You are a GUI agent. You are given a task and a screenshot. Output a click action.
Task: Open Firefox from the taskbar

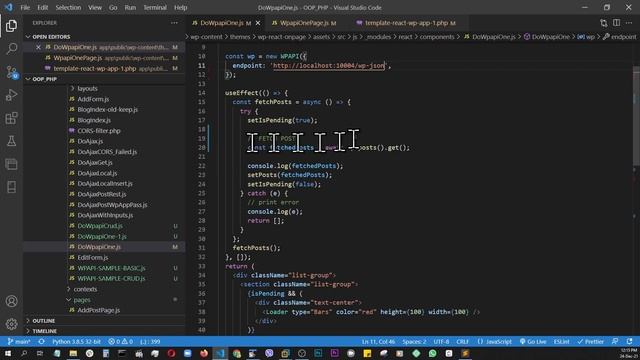pyautogui.click(x=204, y=353)
